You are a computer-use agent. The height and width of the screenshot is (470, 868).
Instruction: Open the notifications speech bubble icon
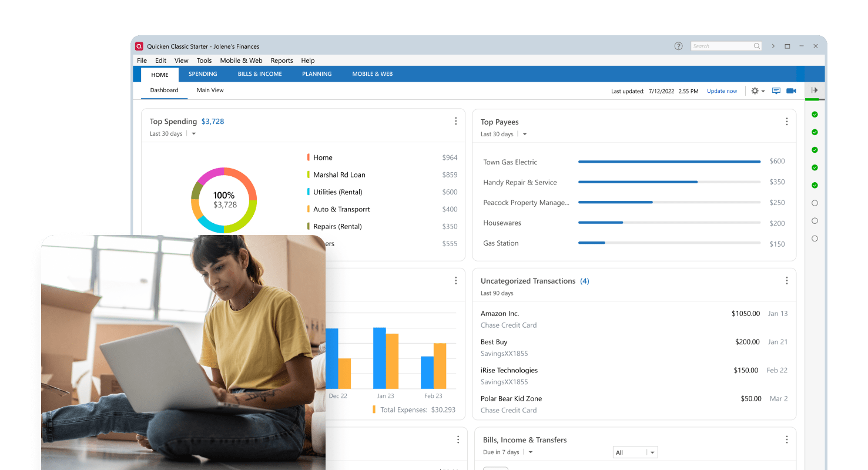pos(776,90)
